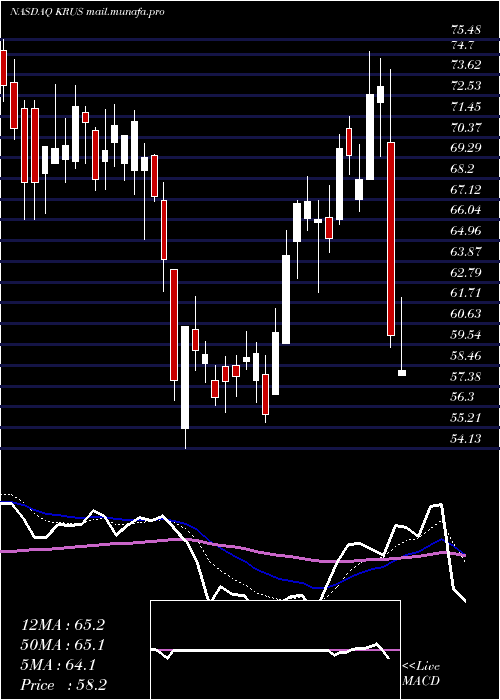The height and width of the screenshot is (700, 500).
Task: Click the 70.37 price axis label
Action: [x=466, y=128]
